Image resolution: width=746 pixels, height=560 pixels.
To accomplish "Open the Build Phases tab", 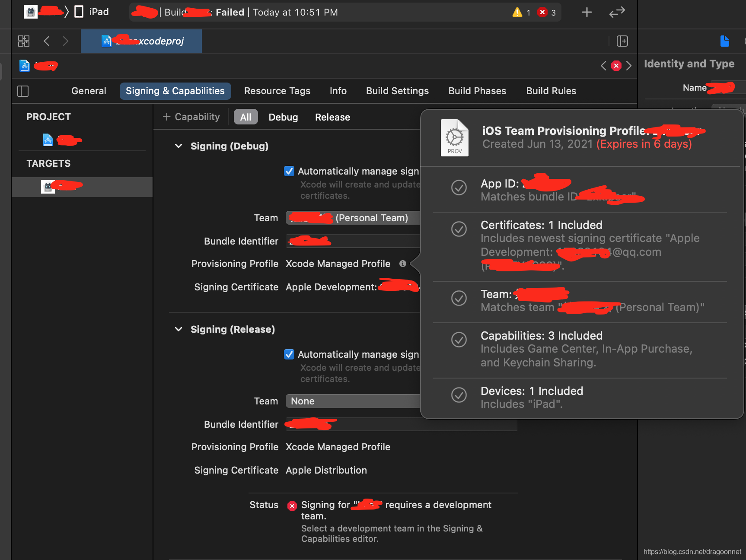I will coord(477,91).
